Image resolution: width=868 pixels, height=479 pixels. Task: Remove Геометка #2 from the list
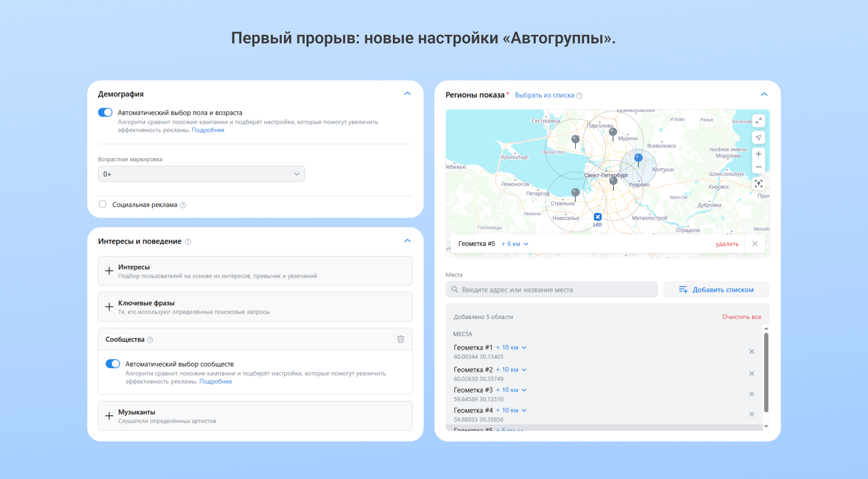pos(751,374)
